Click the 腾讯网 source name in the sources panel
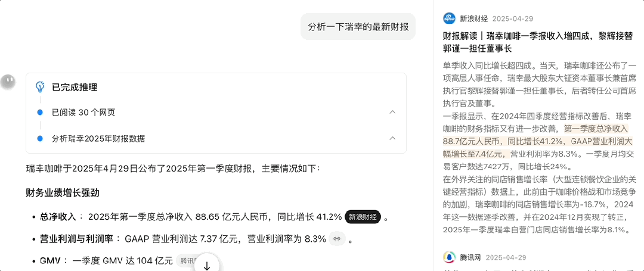 [469, 257]
